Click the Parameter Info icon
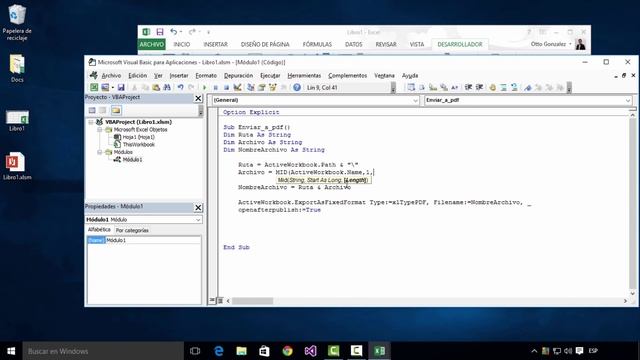640x360 pixels. click(444, 87)
